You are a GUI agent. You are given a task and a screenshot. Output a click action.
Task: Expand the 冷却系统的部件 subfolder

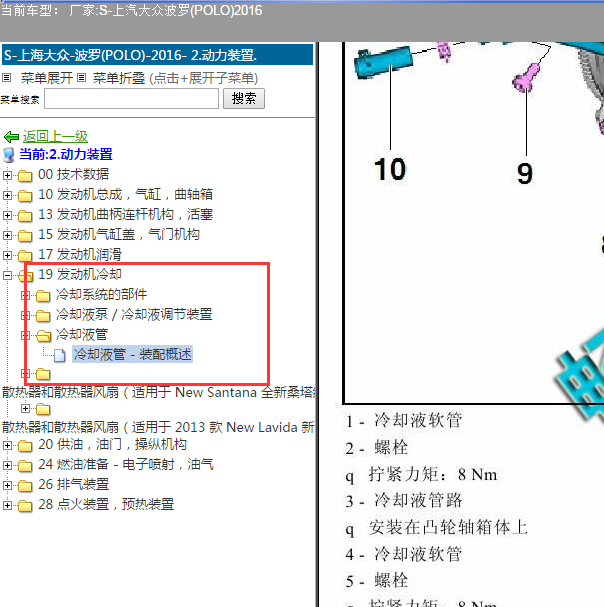tap(25, 295)
